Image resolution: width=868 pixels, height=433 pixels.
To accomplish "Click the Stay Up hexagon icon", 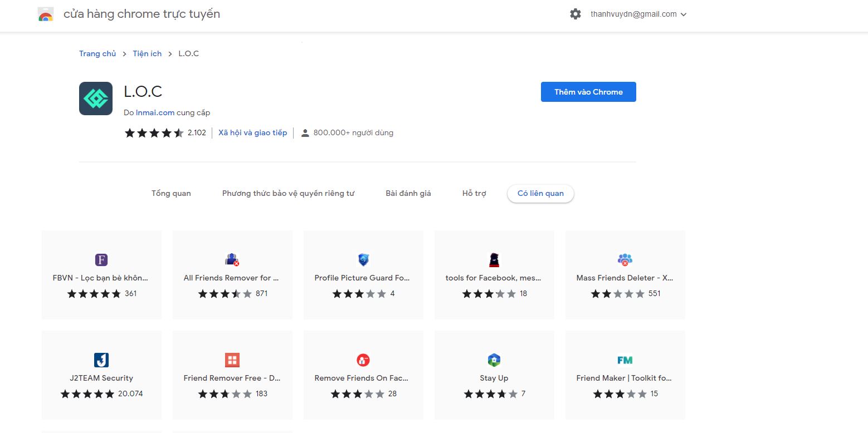I will click(x=494, y=360).
